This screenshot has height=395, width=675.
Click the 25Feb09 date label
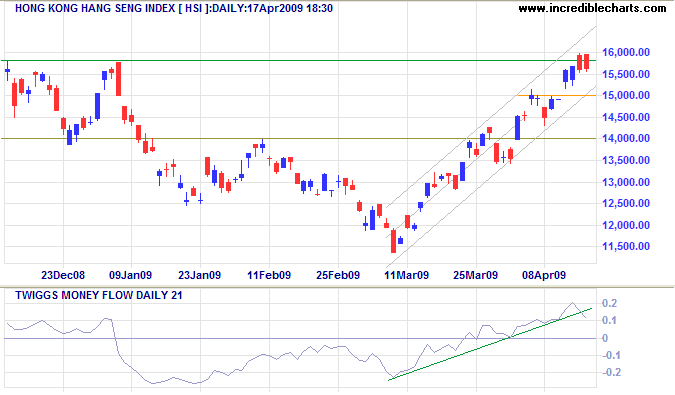338,275
